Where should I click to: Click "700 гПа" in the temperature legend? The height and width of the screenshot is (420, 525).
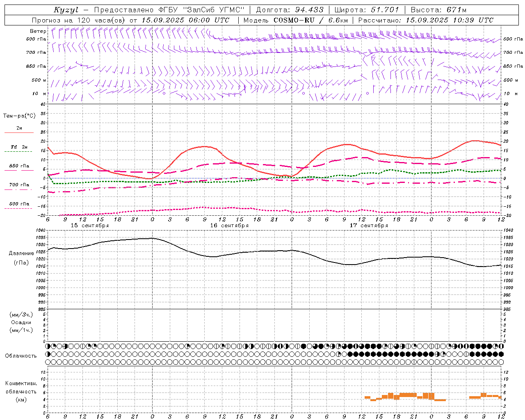click(19, 185)
